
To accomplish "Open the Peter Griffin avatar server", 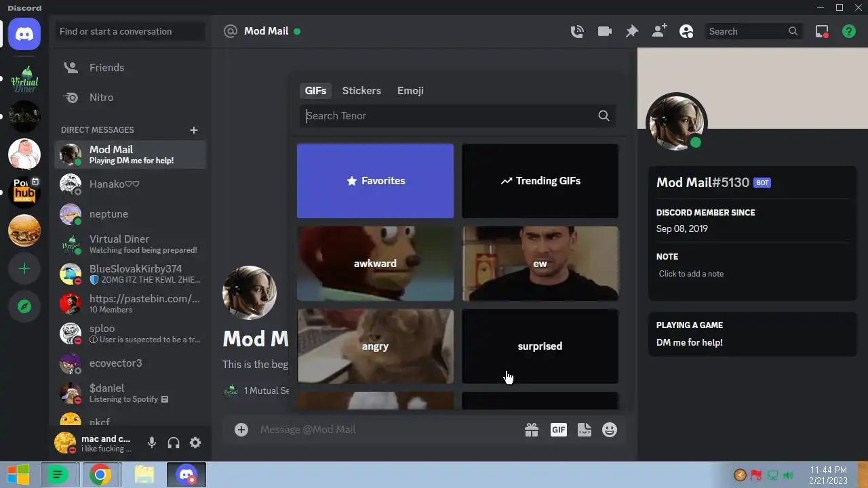I will click(24, 154).
